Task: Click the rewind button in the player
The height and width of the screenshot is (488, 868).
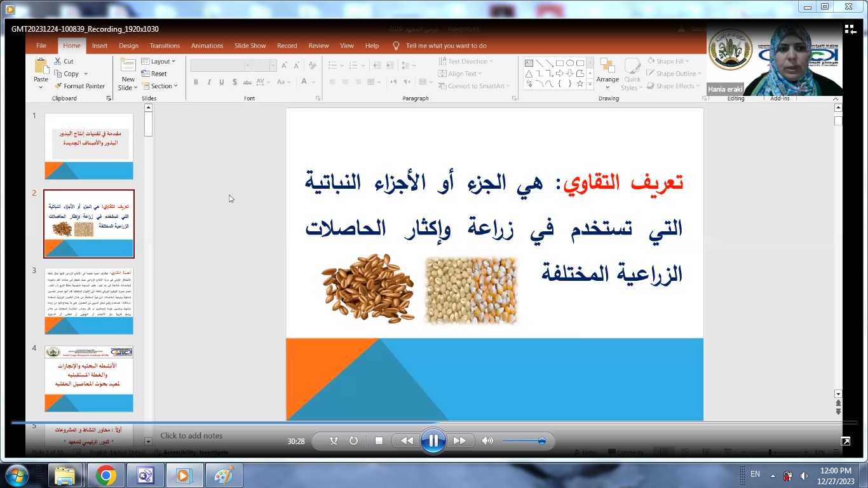Action: [x=407, y=440]
